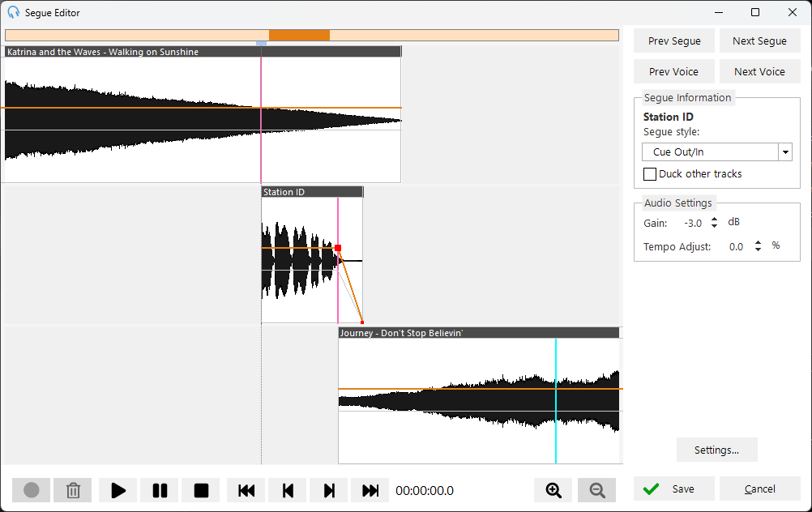
Task: Rewind with the double-arrow back button
Action: [246, 490]
